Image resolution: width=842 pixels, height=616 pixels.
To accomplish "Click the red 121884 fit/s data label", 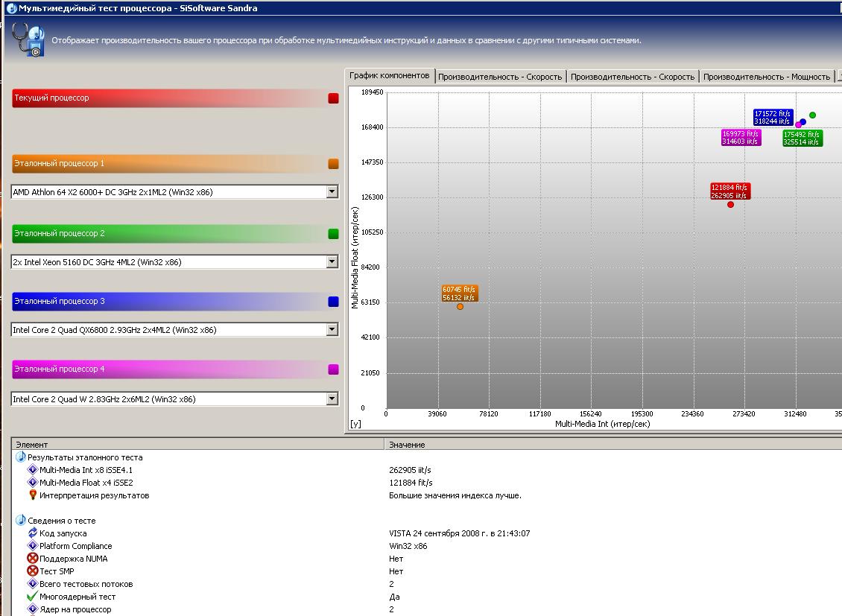I will [x=729, y=191].
